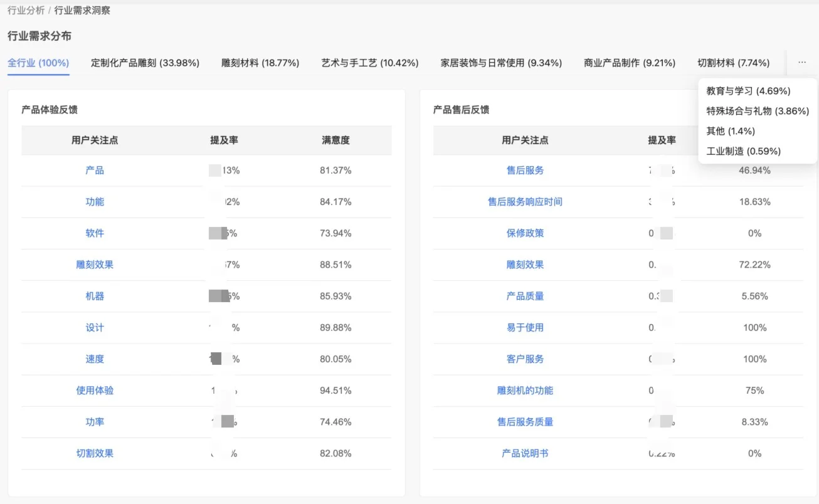Viewport: 819px width, 504px height.
Task: Open the 切割材料 tab
Action: coord(734,63)
